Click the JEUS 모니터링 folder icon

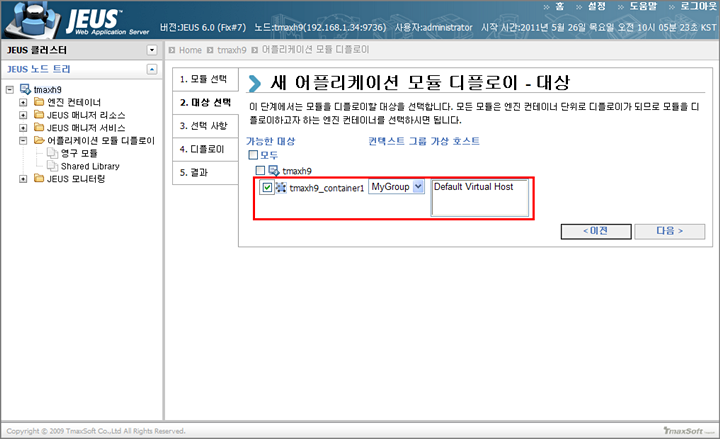pos(39,179)
